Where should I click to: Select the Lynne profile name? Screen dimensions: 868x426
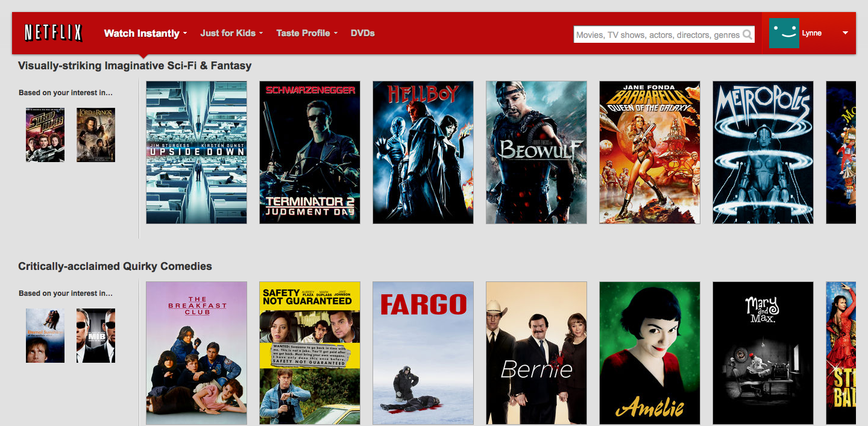coord(811,33)
